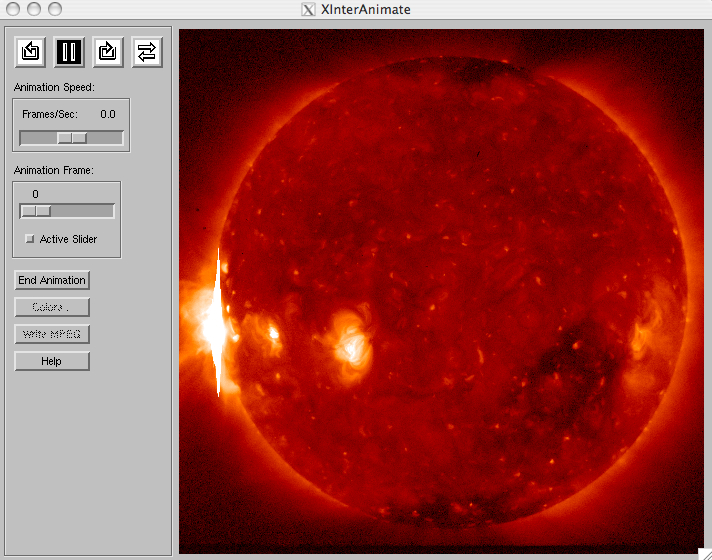Click the X11 icon in title bar
712x560 pixels.
tap(309, 9)
